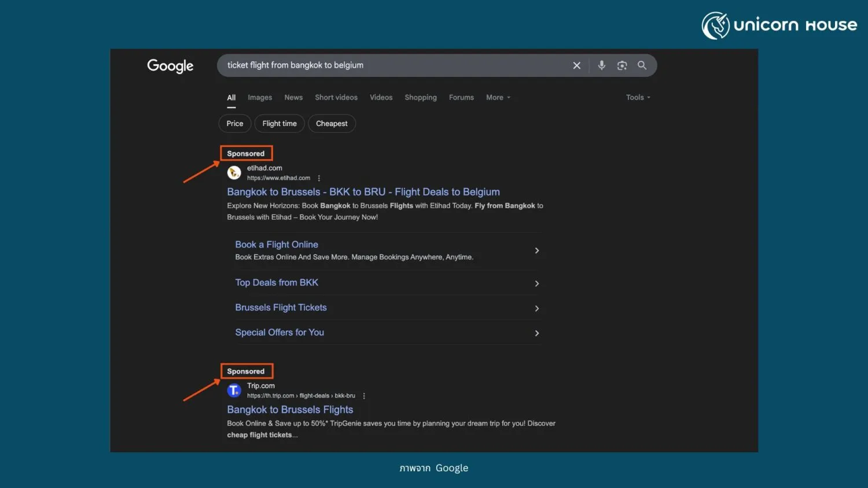Switch to the Images tab

(260, 98)
